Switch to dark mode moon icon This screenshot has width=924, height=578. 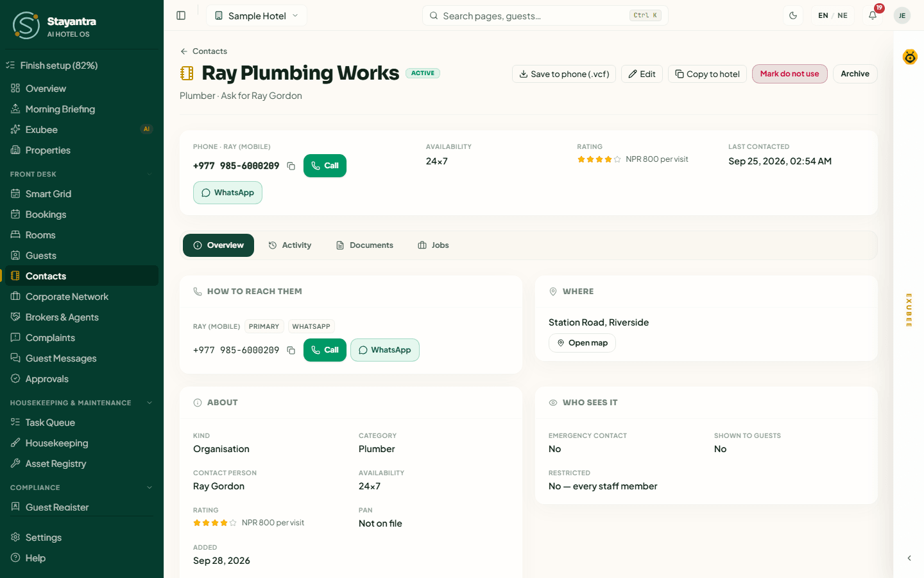[793, 15]
